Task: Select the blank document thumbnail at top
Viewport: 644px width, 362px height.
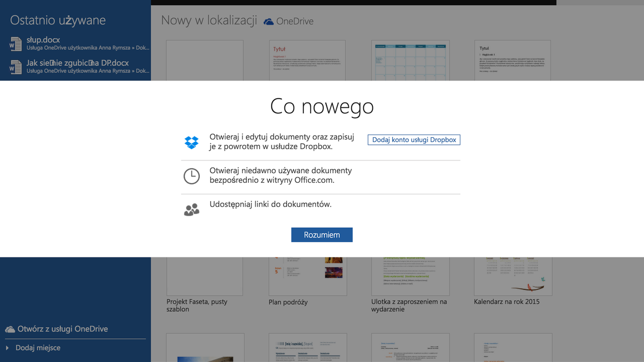Action: pos(205,60)
